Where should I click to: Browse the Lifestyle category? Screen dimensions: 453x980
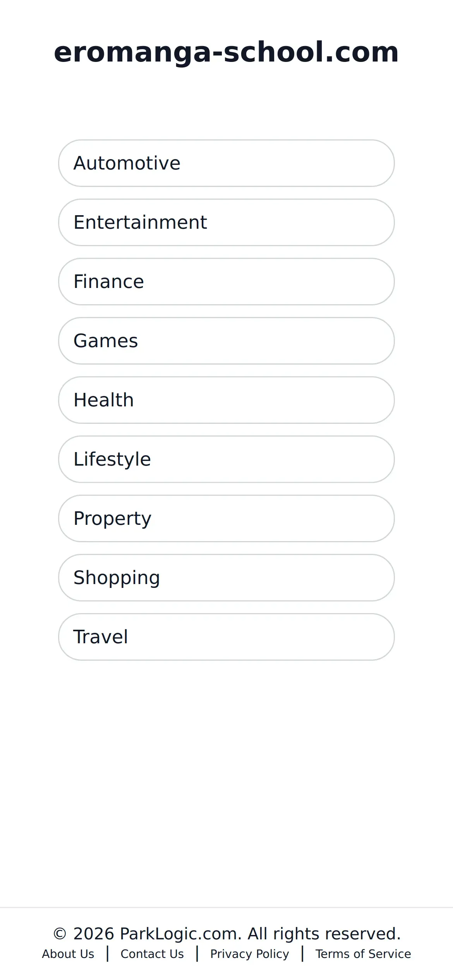coord(226,459)
